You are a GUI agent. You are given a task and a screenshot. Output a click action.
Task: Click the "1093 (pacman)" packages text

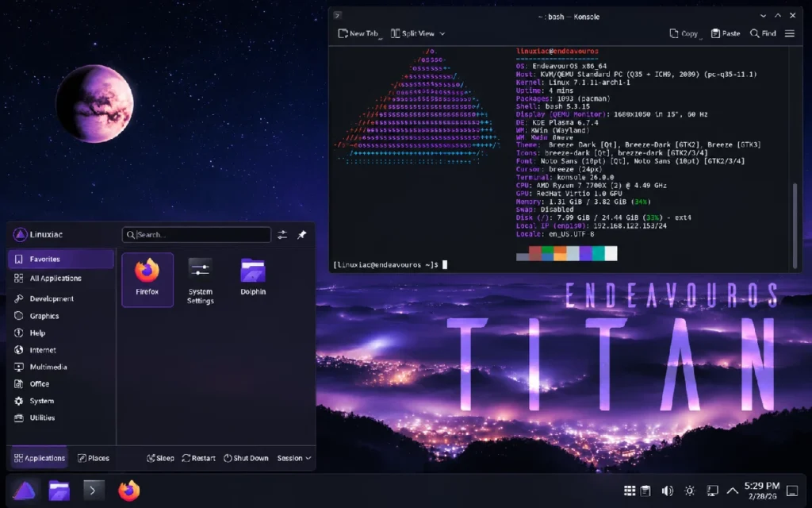584,98
